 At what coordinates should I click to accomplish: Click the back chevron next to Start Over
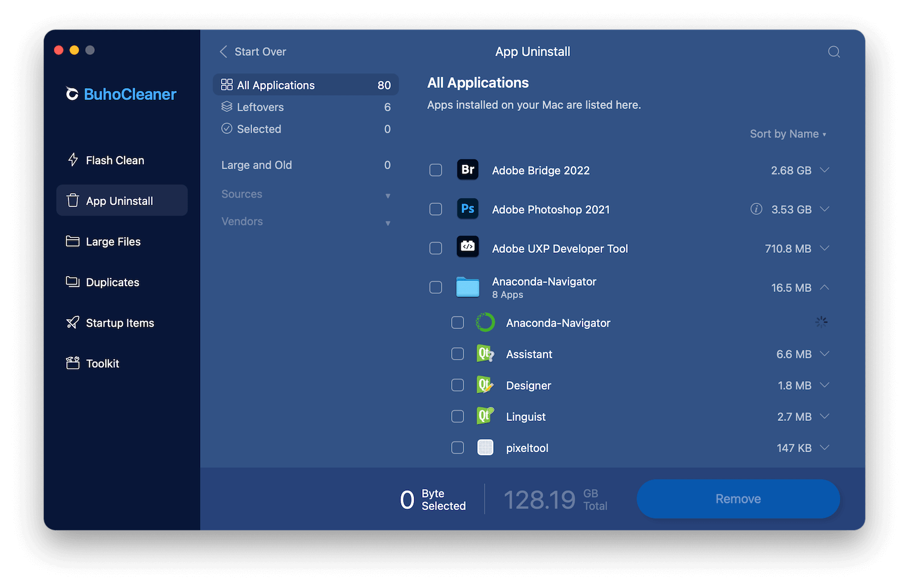click(223, 52)
